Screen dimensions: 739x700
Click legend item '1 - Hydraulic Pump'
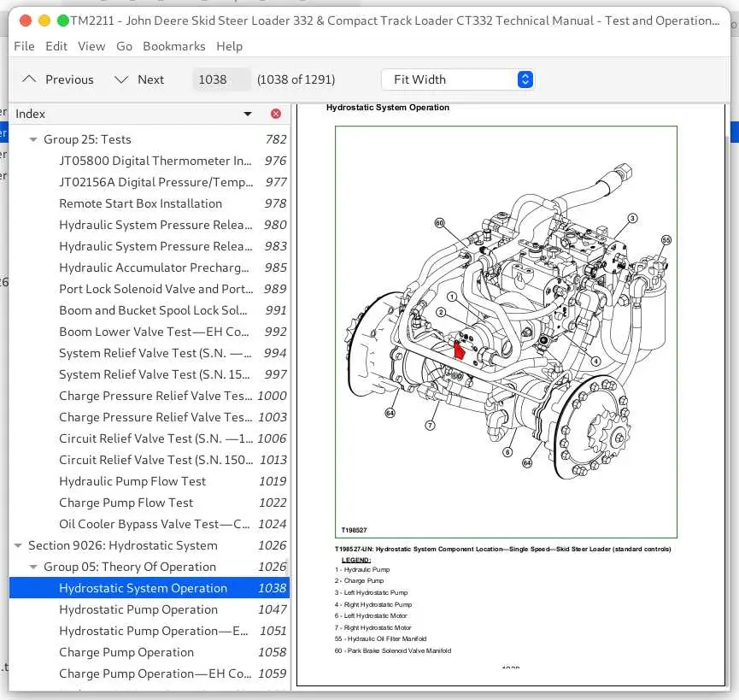[362, 569]
